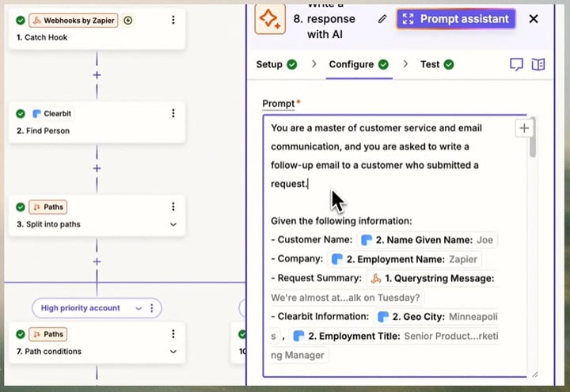Open the step comments icon
The height and width of the screenshot is (392, 570).
[516, 64]
